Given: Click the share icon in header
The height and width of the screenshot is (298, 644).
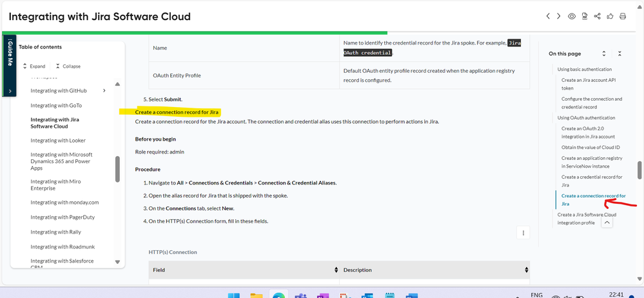Looking at the screenshot, I should [597, 16].
